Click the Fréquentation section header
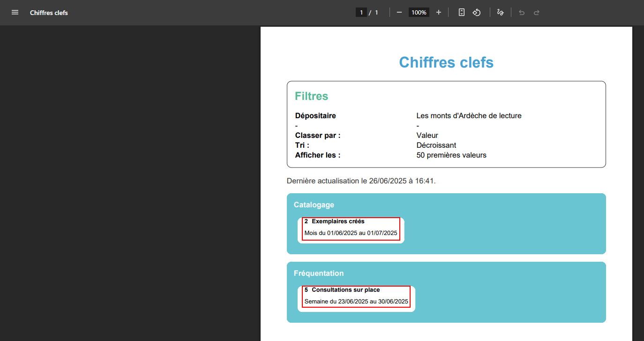Screen dimensions: 644x341 319,273
